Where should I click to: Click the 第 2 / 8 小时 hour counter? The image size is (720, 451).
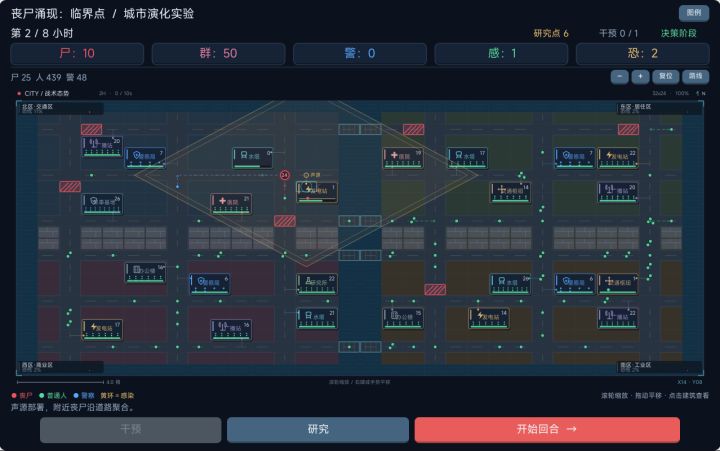[x=42, y=34]
